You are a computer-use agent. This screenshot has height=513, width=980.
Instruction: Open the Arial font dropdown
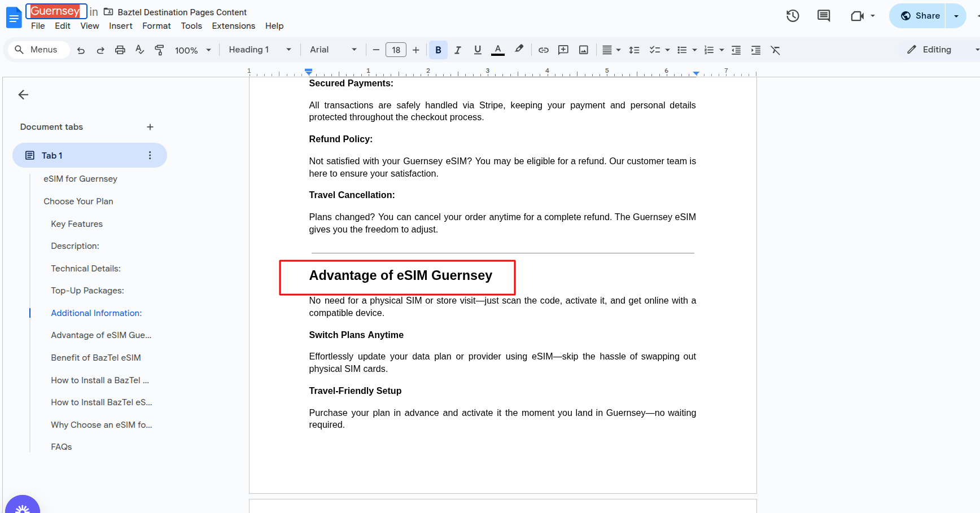pyautogui.click(x=333, y=50)
